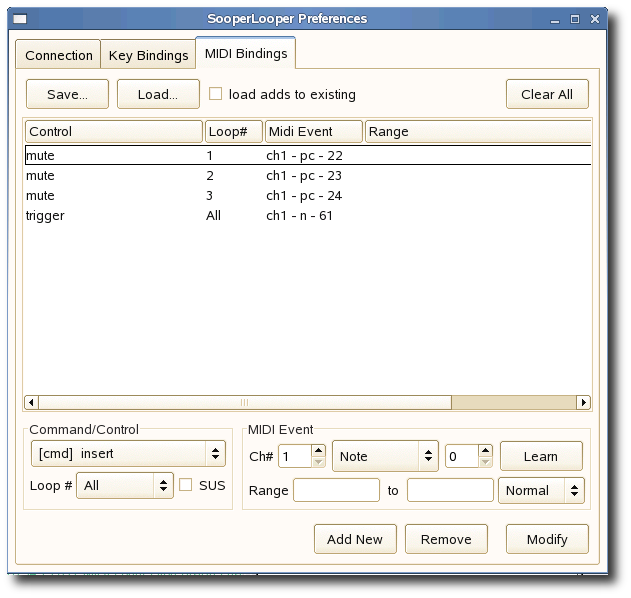Screen dimensions: 631x598
Task: Toggle the SUS checkbox
Action: pos(185,485)
